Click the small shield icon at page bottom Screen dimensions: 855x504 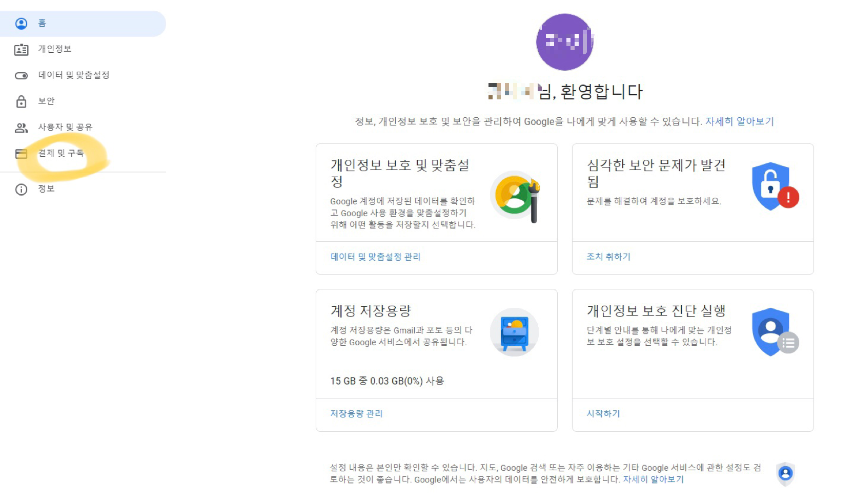[785, 474]
